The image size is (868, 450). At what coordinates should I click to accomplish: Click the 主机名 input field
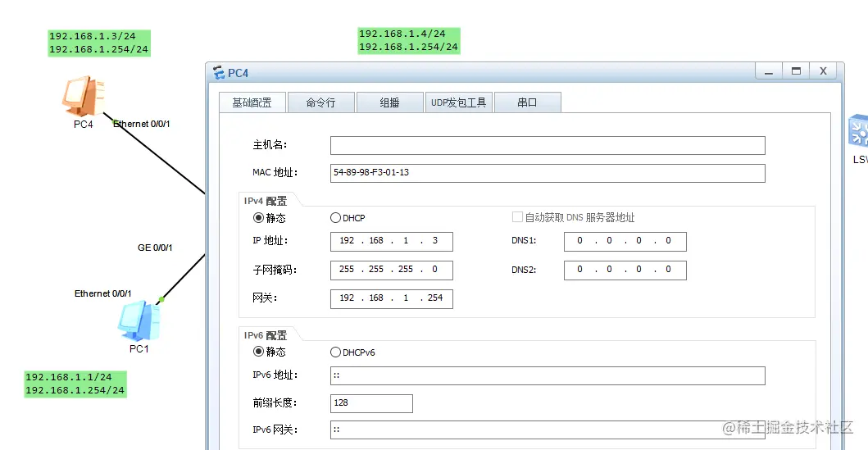tap(548, 146)
